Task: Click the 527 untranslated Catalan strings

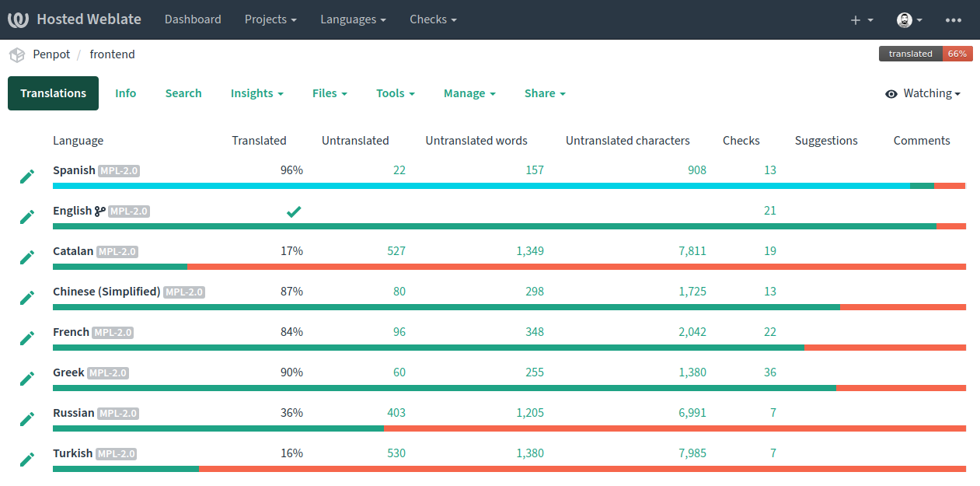Action: pos(396,251)
